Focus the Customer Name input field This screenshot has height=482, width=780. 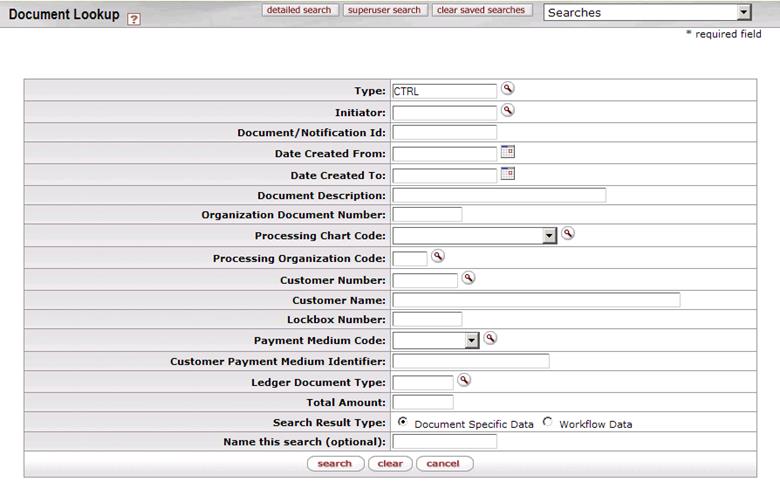tap(536, 300)
